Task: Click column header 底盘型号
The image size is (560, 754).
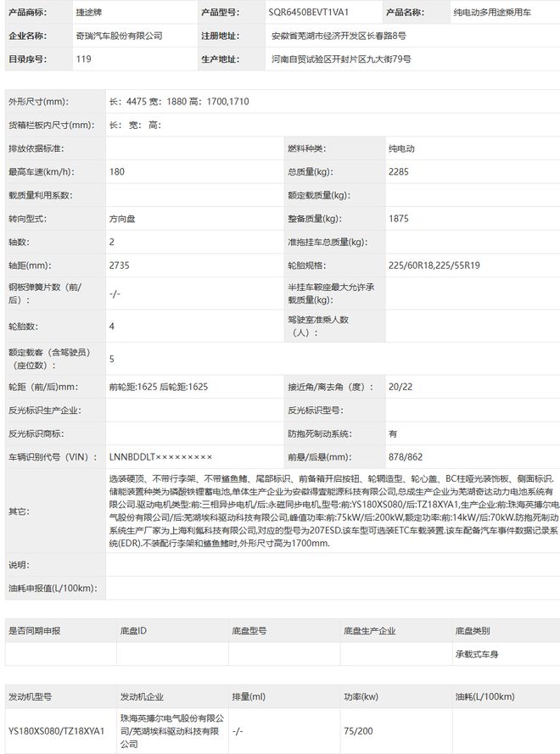Action: (x=249, y=630)
